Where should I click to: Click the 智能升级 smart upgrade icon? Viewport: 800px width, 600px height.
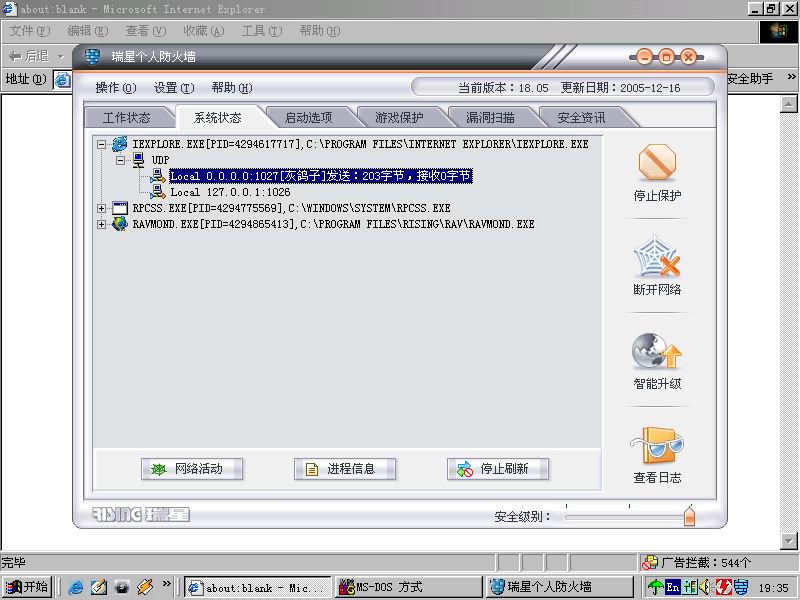point(657,351)
